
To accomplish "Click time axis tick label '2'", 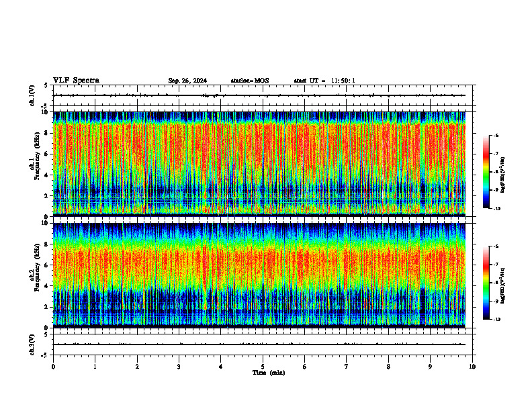I will tap(137, 367).
